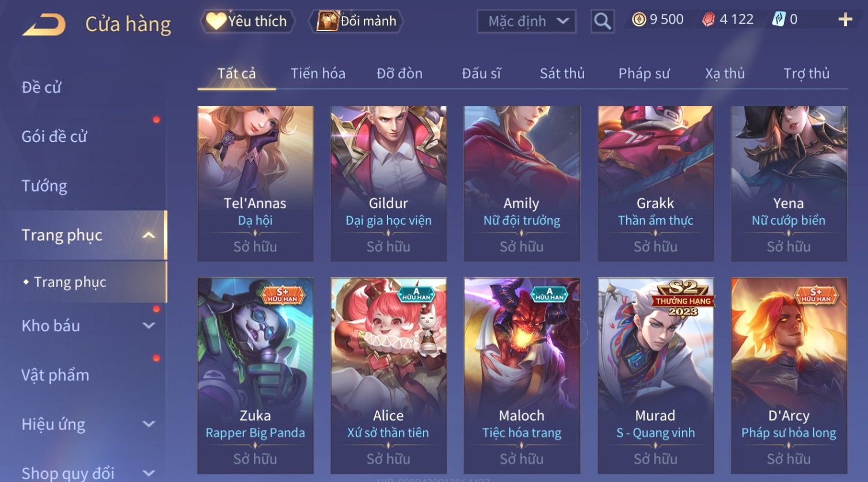The image size is (868, 482).
Task: Switch to the Sát thủ tab
Action: point(562,74)
